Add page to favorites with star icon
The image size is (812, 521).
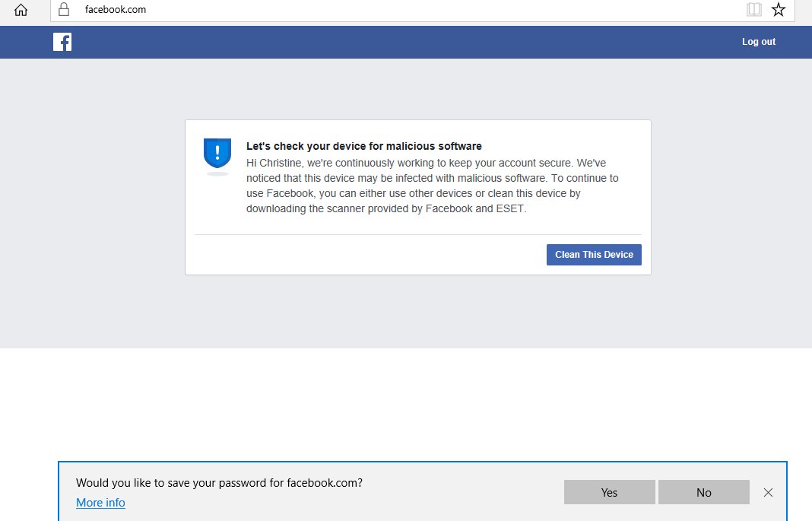tap(779, 9)
